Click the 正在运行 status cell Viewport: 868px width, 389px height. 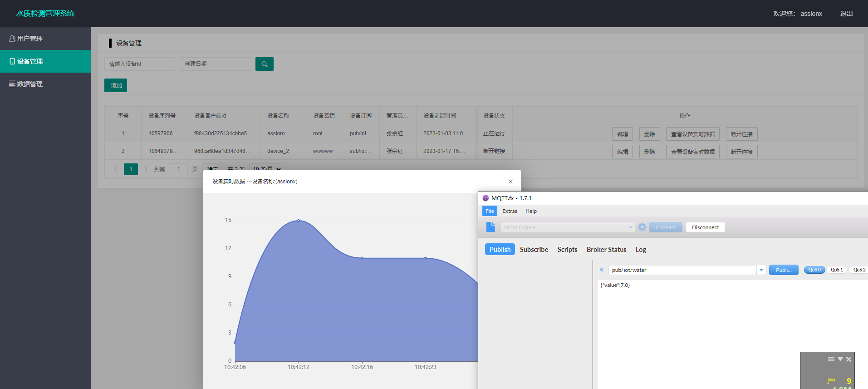pos(494,133)
